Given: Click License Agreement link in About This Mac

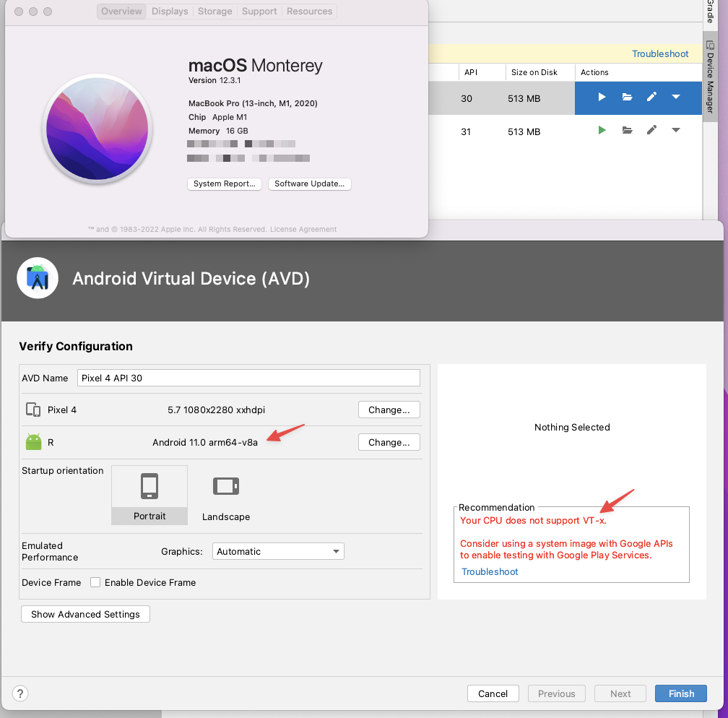Looking at the screenshot, I should (303, 230).
